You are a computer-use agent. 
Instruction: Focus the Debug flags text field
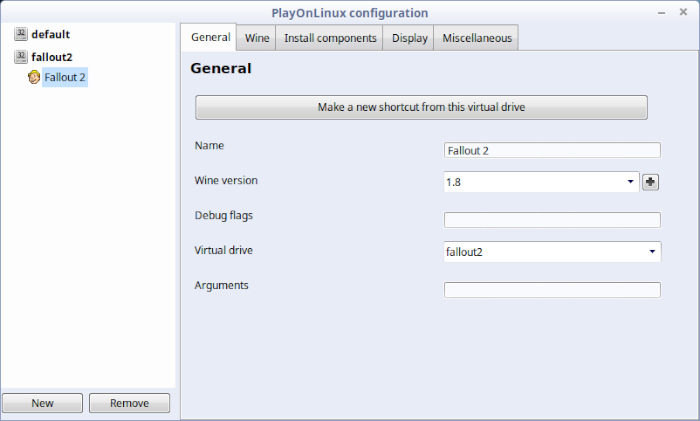[552, 220]
